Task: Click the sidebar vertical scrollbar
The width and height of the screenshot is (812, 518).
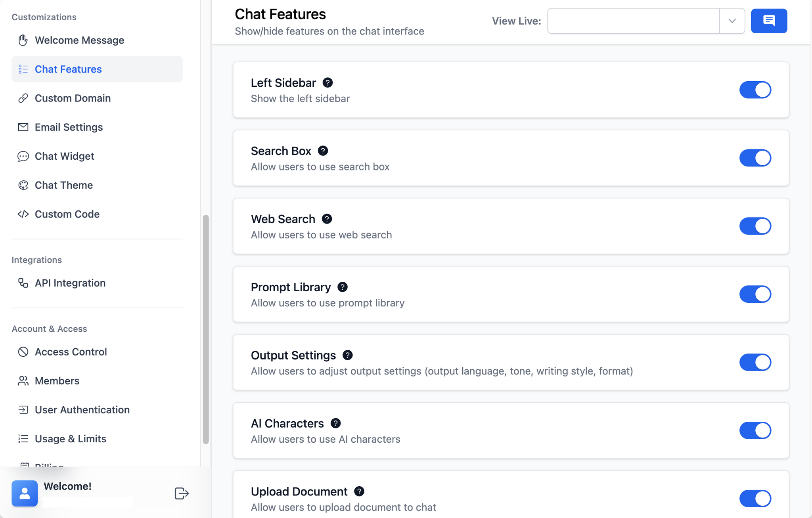Action: pos(206,329)
